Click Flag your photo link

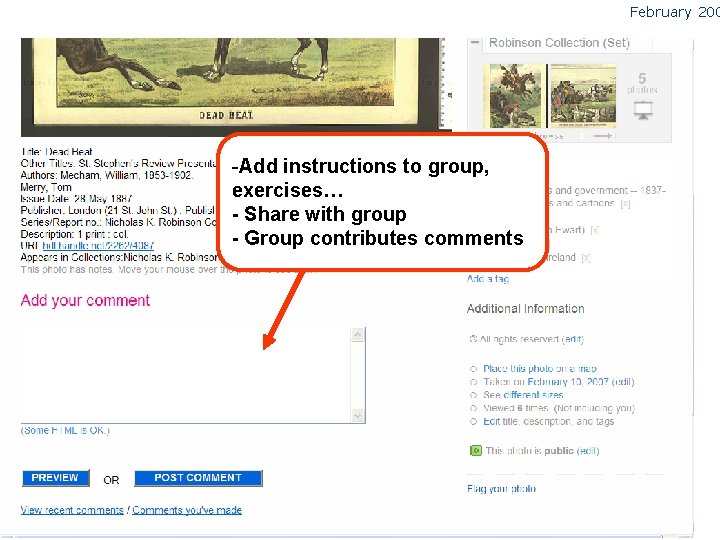[x=501, y=489]
